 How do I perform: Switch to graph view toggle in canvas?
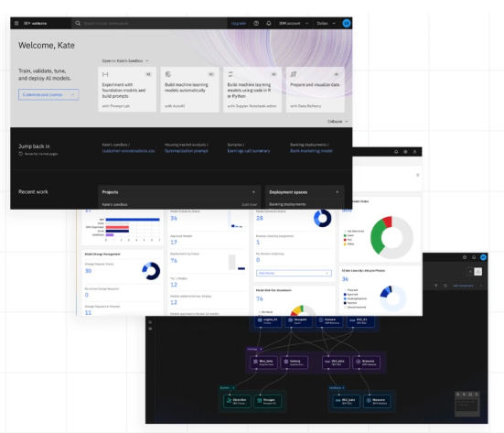[x=478, y=272]
